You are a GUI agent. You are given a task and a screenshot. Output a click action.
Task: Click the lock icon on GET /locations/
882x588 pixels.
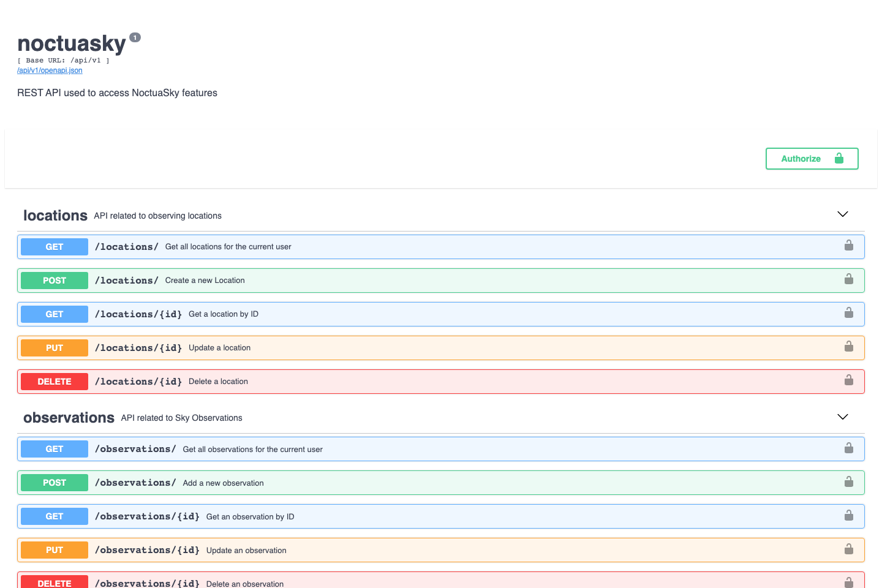[x=849, y=245]
